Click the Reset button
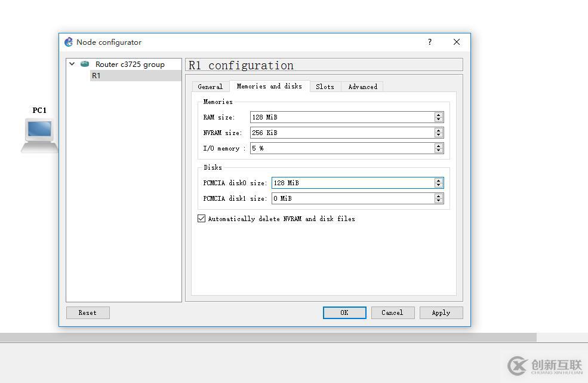The width and height of the screenshot is (588, 383). 88,312
